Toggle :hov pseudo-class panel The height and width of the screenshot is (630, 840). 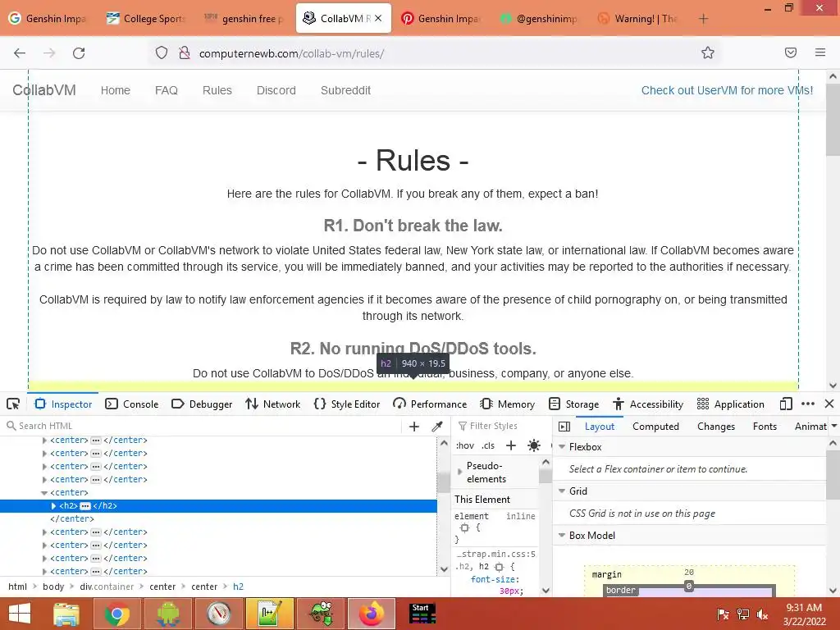tap(465, 445)
